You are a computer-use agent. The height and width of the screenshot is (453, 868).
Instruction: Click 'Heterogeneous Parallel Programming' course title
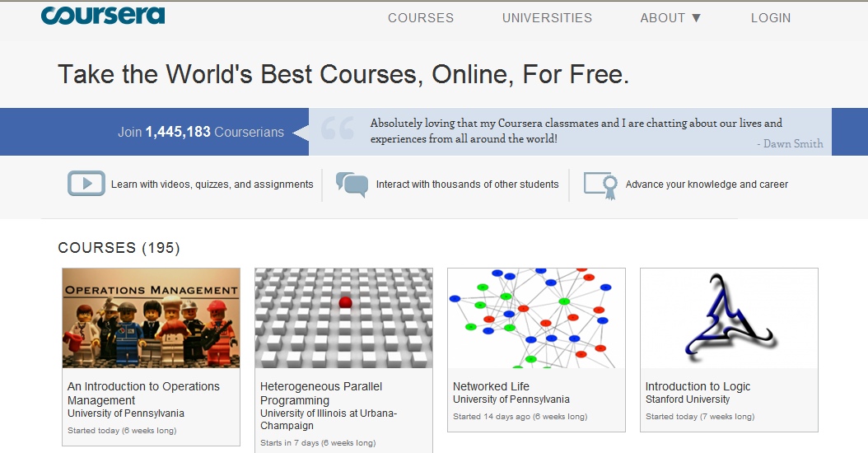pos(321,393)
